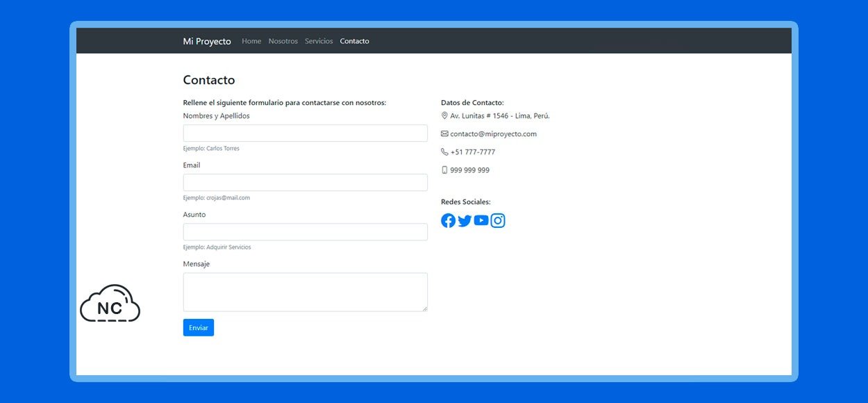Click the Ejemplo: Adquirir Servicios hint text
This screenshot has height=403, width=868.
coord(217,247)
